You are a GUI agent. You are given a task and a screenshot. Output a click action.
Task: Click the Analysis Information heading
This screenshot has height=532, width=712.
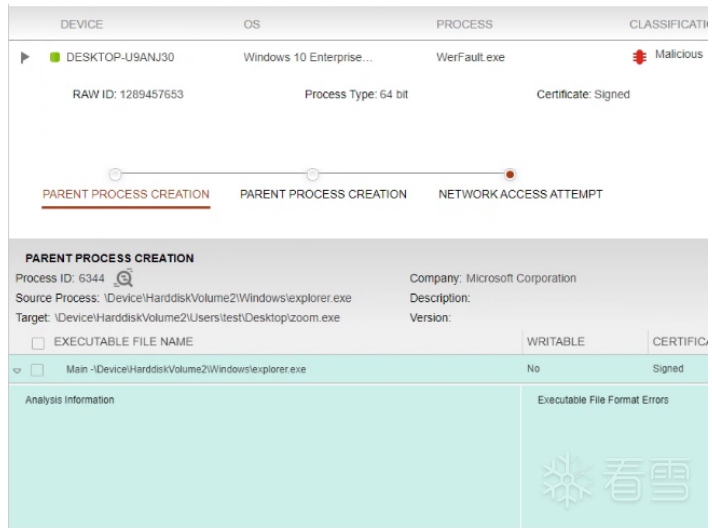(x=70, y=400)
